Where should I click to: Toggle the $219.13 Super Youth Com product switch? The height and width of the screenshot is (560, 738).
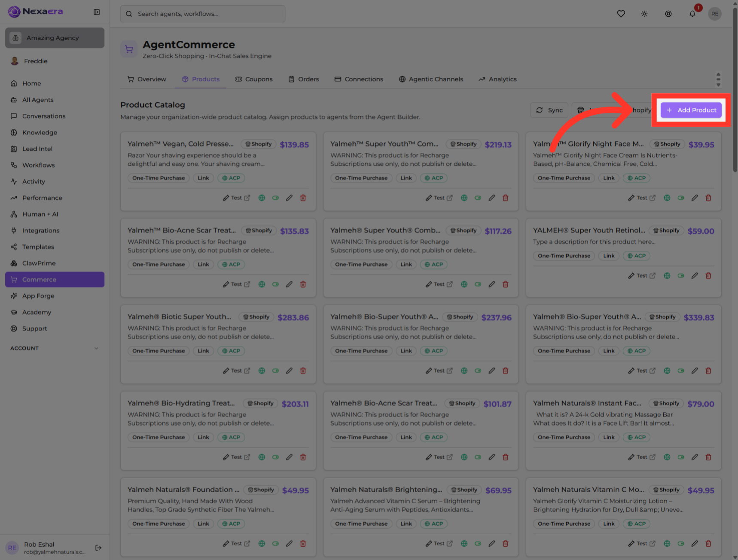(478, 198)
